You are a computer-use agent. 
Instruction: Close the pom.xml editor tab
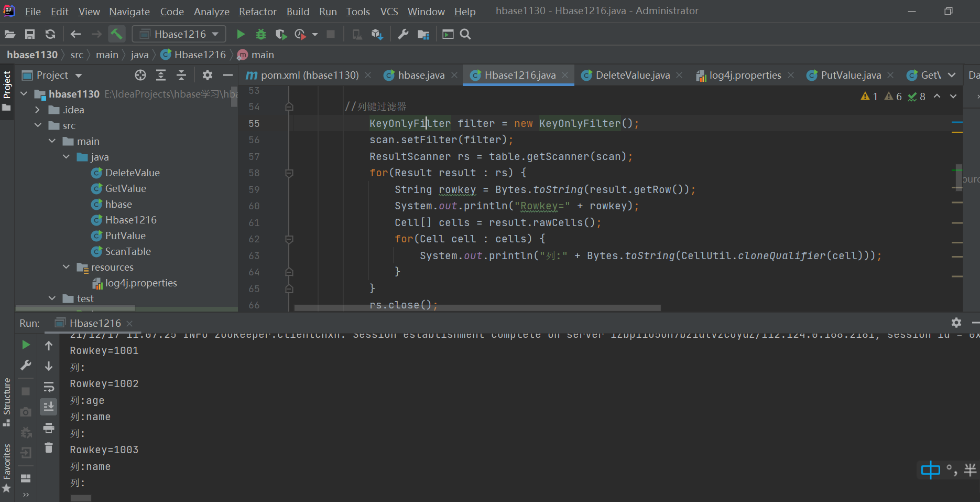pyautogui.click(x=368, y=75)
